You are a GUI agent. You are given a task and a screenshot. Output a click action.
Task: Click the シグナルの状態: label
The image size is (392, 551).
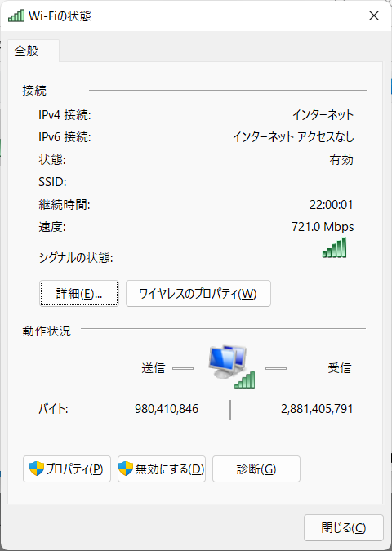coord(76,258)
